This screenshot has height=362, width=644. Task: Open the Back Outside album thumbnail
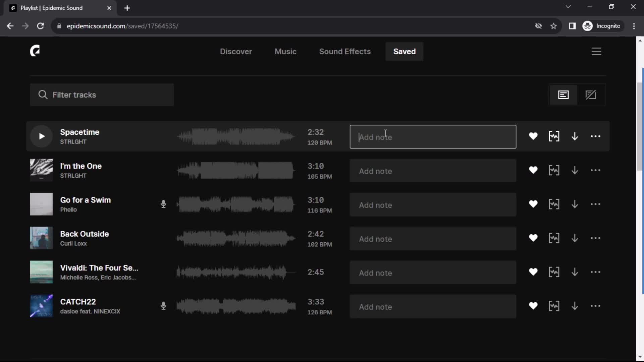point(41,238)
